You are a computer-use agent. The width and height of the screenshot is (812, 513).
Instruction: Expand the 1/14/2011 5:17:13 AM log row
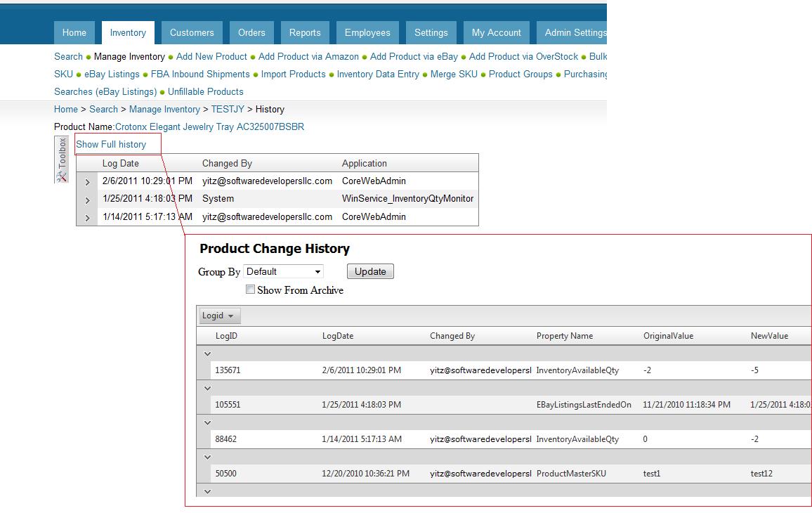pos(88,218)
